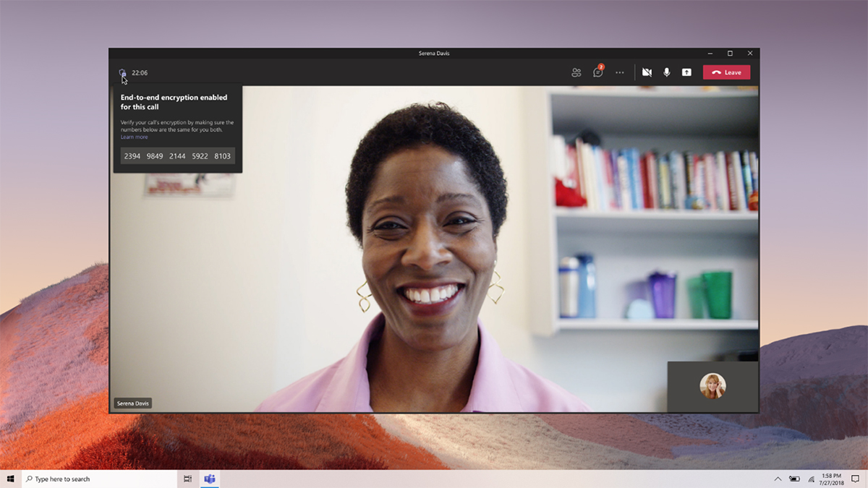The width and height of the screenshot is (868, 488).
Task: Select the self-view video thumbnail
Action: click(712, 386)
